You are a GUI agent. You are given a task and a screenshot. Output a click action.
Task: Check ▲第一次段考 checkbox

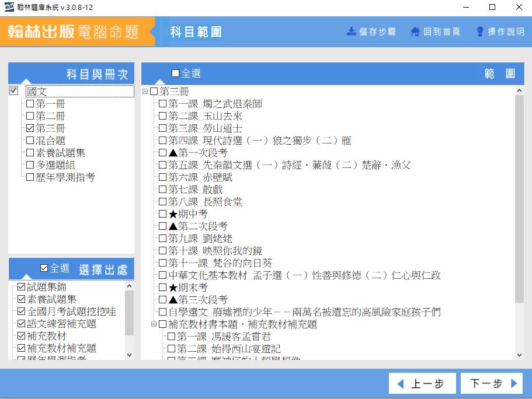pyautogui.click(x=162, y=153)
